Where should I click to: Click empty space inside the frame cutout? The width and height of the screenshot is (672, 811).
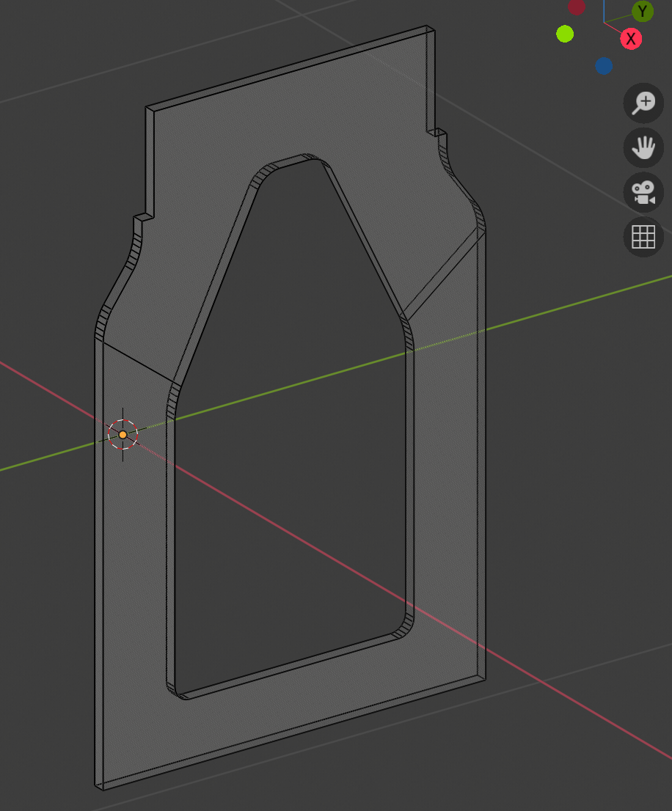pos(293,477)
